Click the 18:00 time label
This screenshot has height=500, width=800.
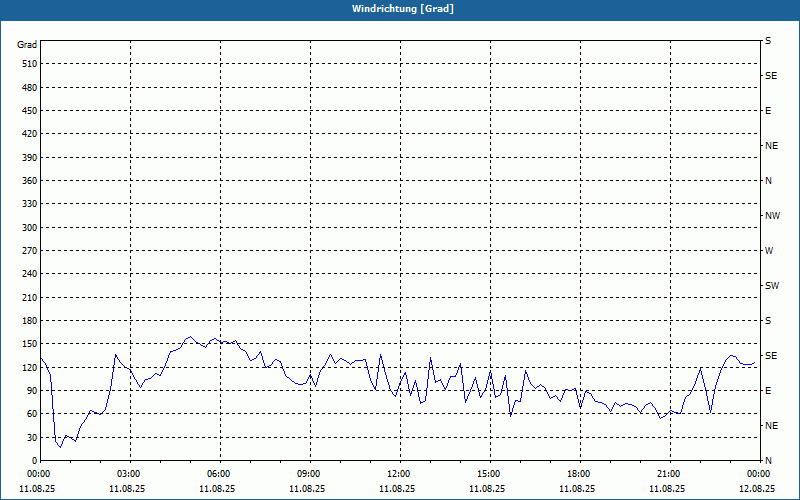pos(578,474)
